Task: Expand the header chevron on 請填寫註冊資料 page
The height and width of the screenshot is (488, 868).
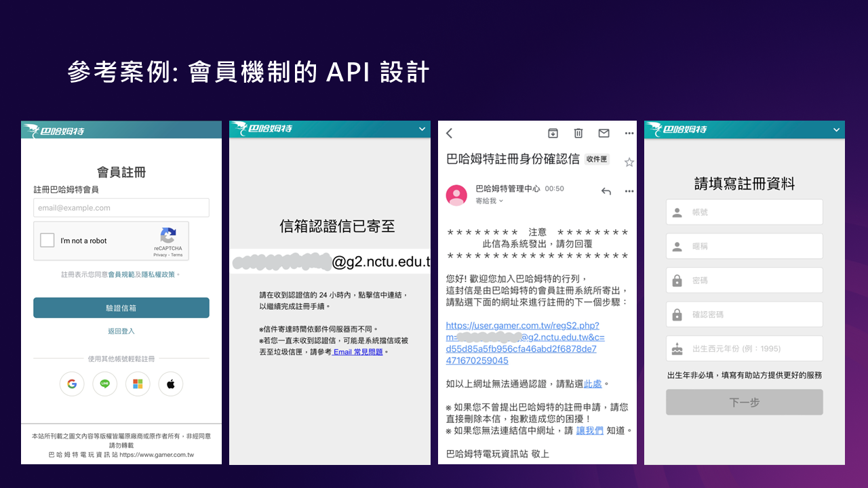Action: coord(836,129)
